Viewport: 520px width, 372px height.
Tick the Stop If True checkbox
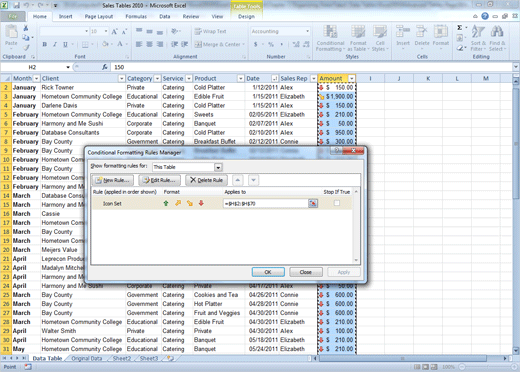337,203
